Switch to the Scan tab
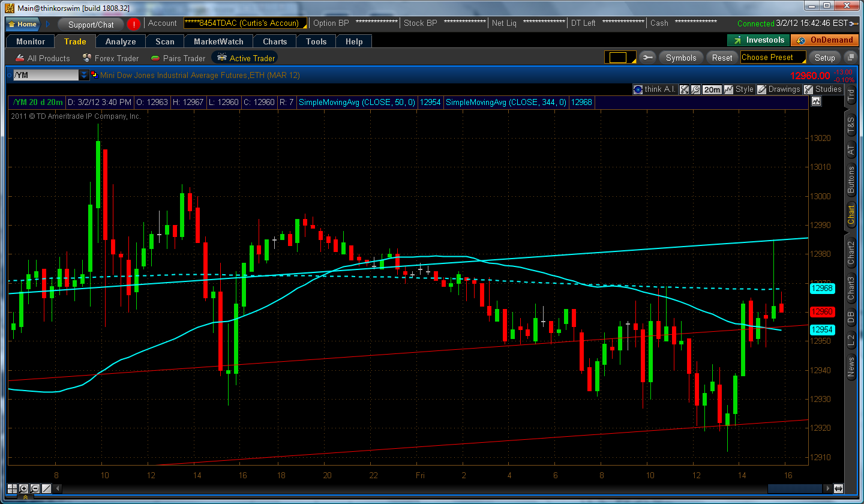This screenshot has height=504, width=864. click(x=165, y=41)
